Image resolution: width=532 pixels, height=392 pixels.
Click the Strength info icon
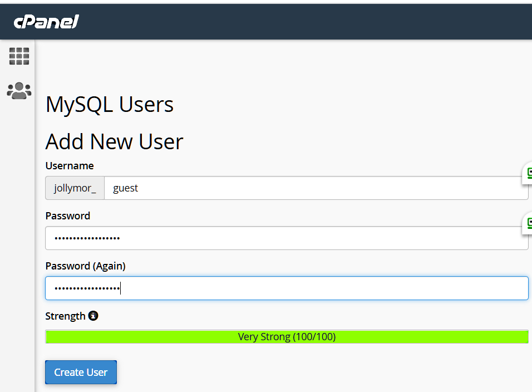click(x=93, y=316)
